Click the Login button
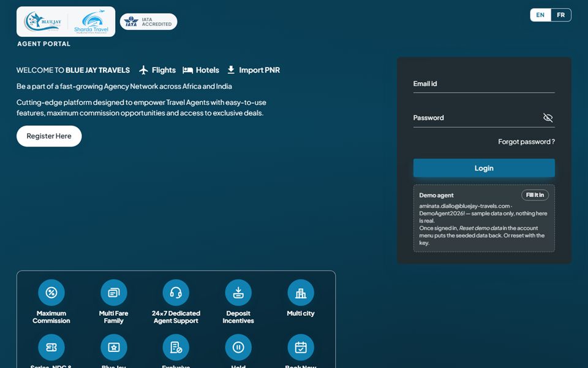This screenshot has width=588, height=368. tap(484, 168)
